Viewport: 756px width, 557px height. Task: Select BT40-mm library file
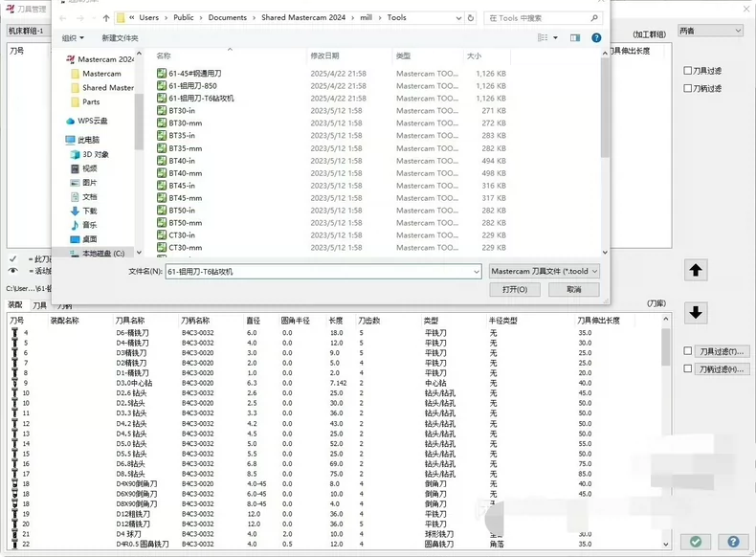(x=185, y=173)
